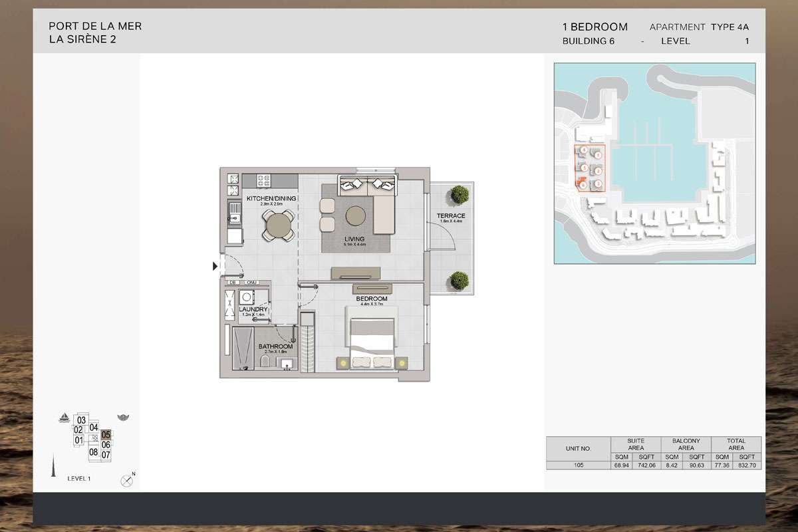Click building marker 6 on the site map
798x532 pixels.
click(x=583, y=186)
